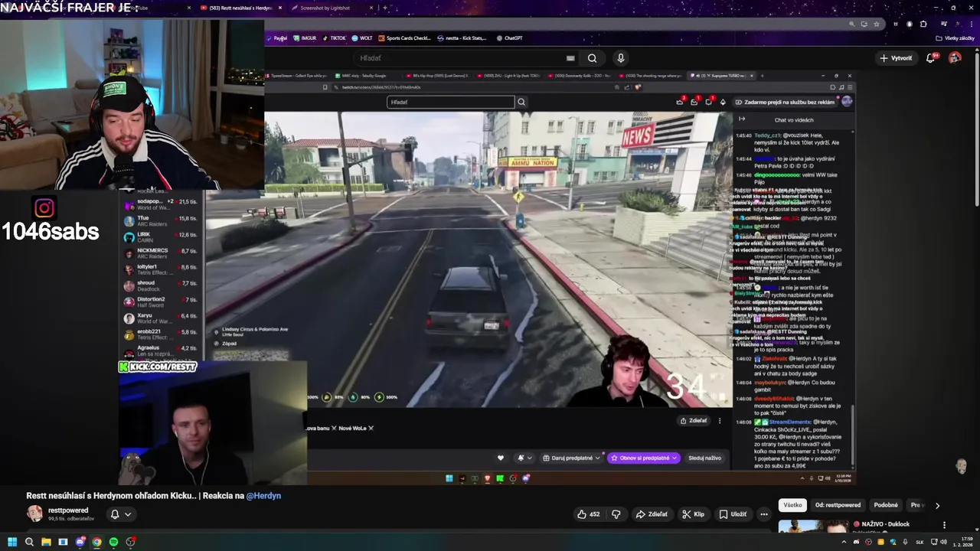Click the Twitch Hľadať search field
Image resolution: width=980 pixels, height=551 pixels.
[451, 102]
